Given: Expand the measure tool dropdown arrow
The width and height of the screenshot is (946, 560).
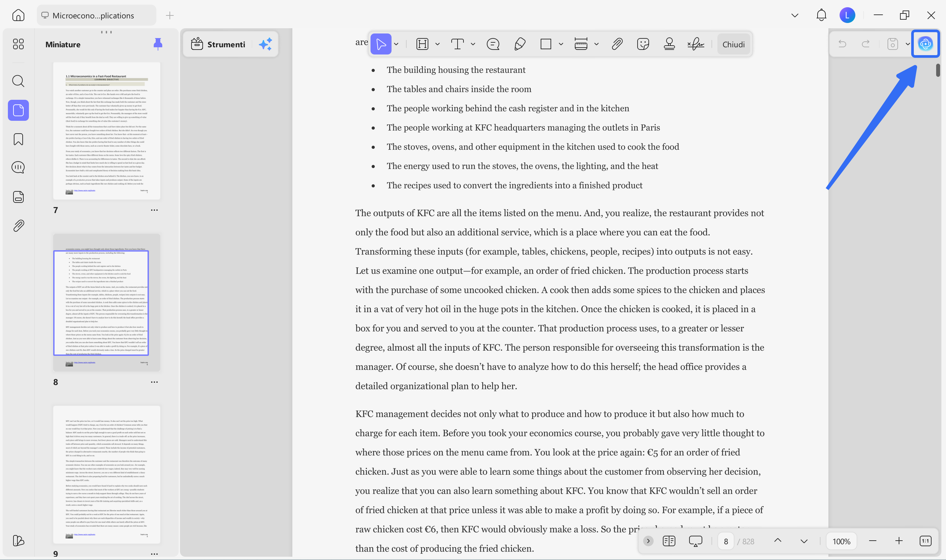Looking at the screenshot, I should [597, 44].
